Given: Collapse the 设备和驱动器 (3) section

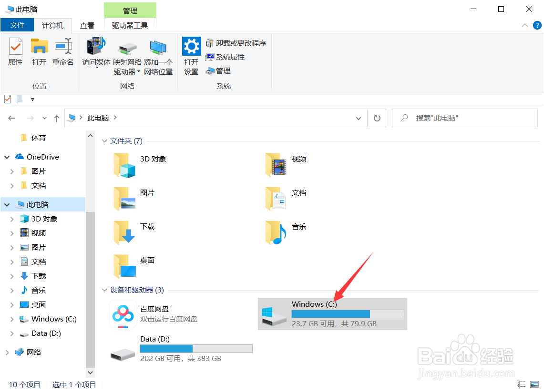Looking at the screenshot, I should 104,290.
